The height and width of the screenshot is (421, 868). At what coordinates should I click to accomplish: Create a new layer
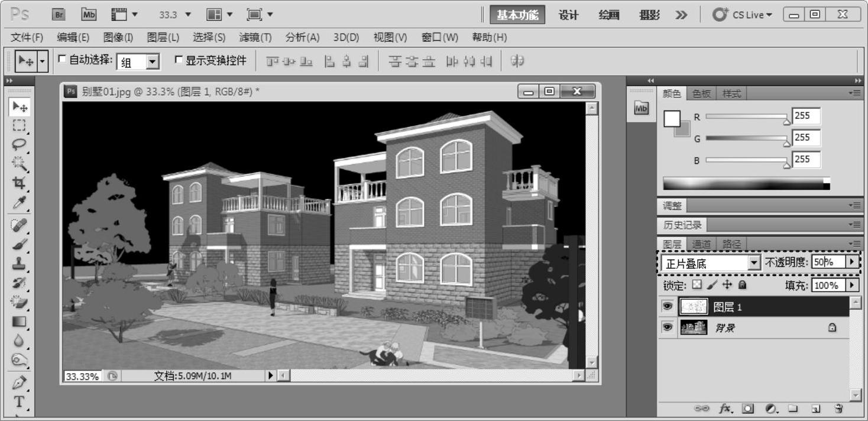pos(816,409)
